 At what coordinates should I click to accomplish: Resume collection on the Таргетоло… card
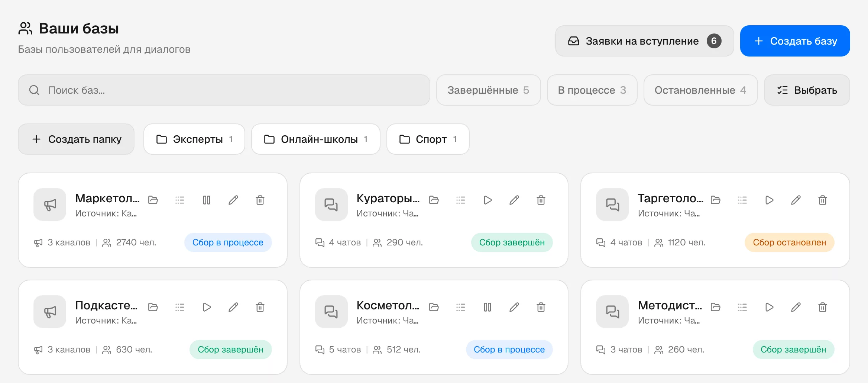point(769,200)
